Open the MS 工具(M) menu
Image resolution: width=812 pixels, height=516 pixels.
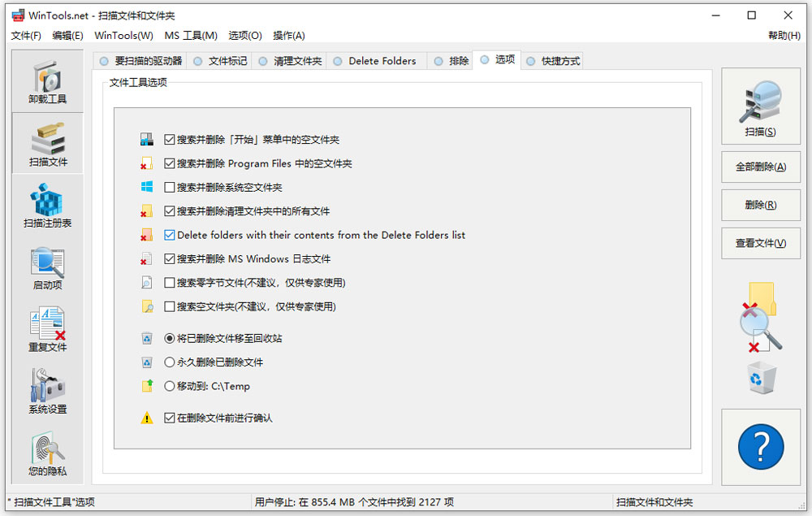pyautogui.click(x=191, y=35)
